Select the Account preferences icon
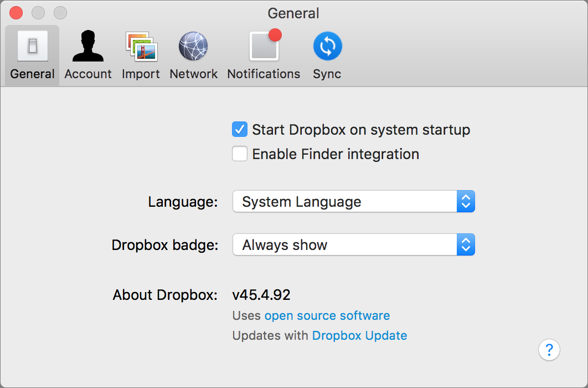This screenshot has width=588, height=388. [87, 54]
